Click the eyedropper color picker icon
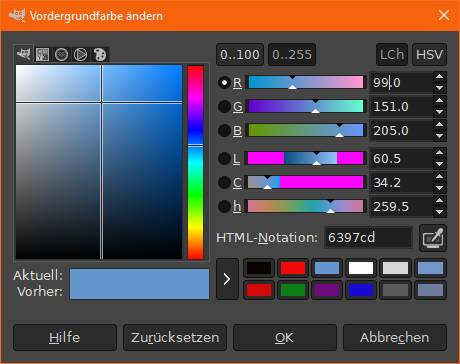Screen dimensions: 460x364 pyautogui.click(x=433, y=238)
